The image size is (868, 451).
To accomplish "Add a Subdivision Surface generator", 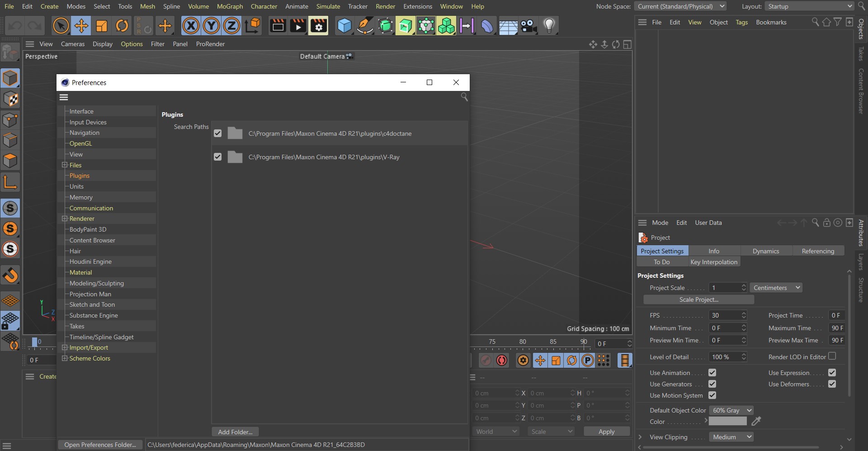I will (x=385, y=26).
